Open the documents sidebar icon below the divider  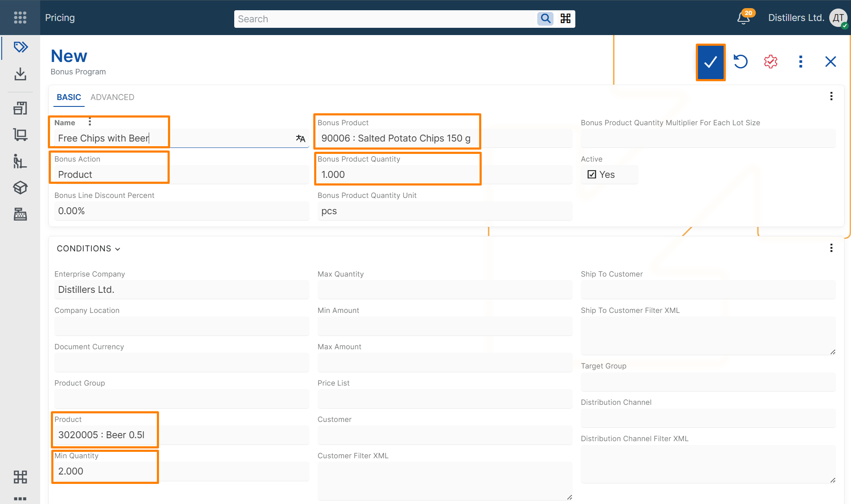click(x=20, y=108)
